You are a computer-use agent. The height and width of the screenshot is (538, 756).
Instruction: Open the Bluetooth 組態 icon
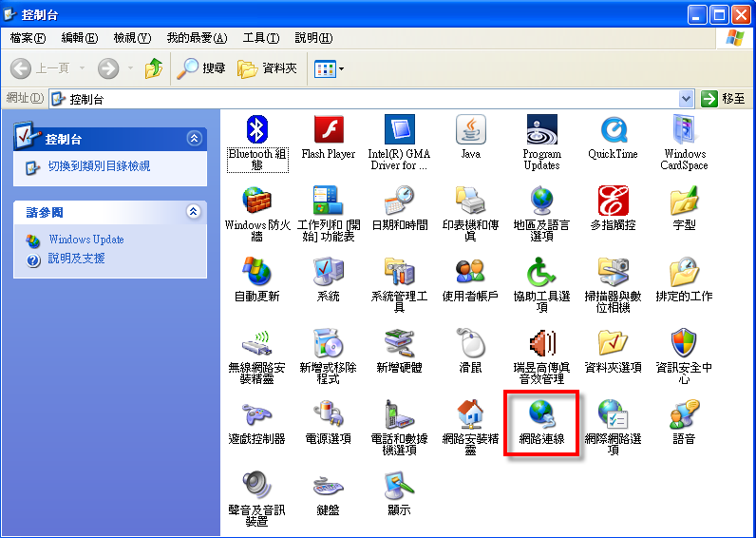[256, 131]
